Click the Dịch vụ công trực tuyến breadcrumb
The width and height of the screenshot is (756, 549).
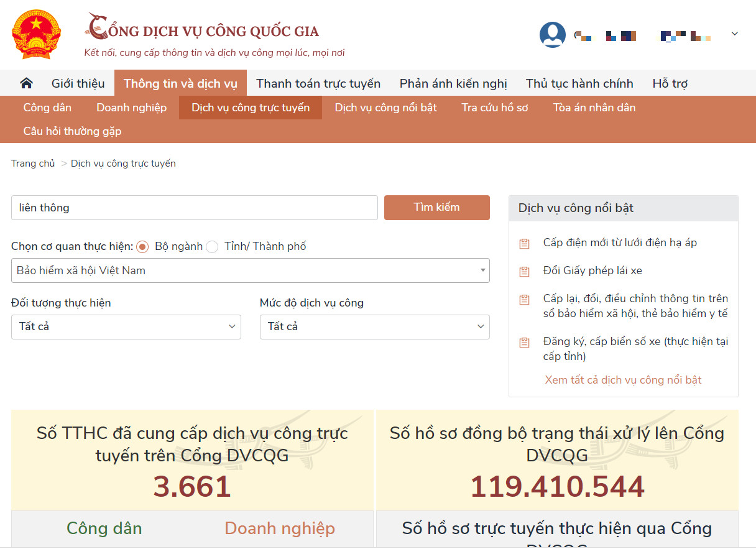(x=123, y=164)
